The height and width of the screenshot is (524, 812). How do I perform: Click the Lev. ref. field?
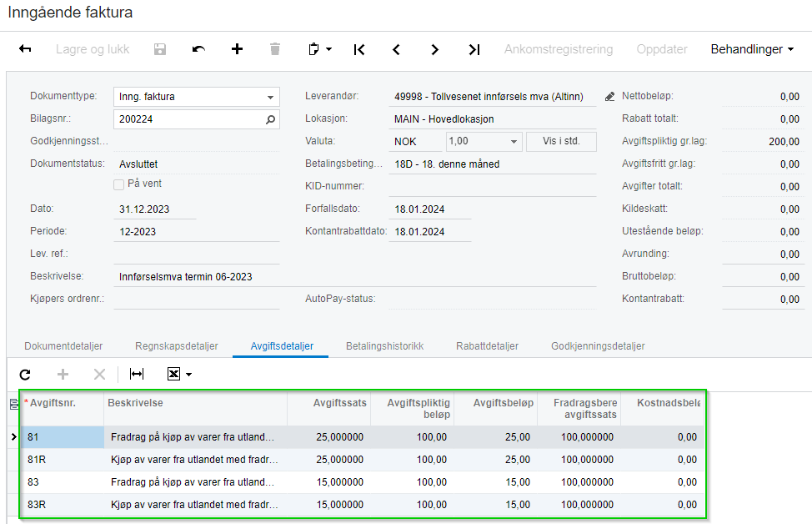pos(196,254)
